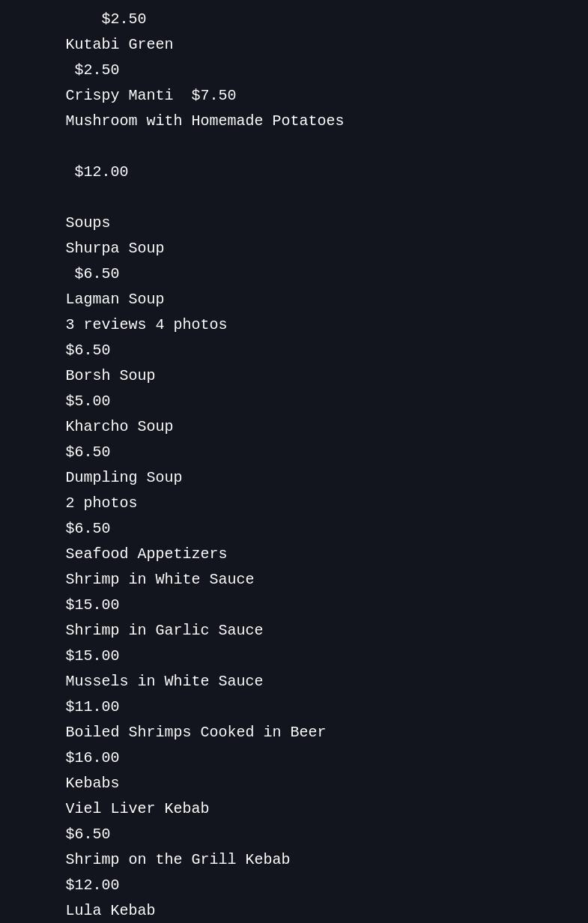Select the $12.00 price under Mushroom
This screenshot has height=923, width=588.
pos(101,172)
